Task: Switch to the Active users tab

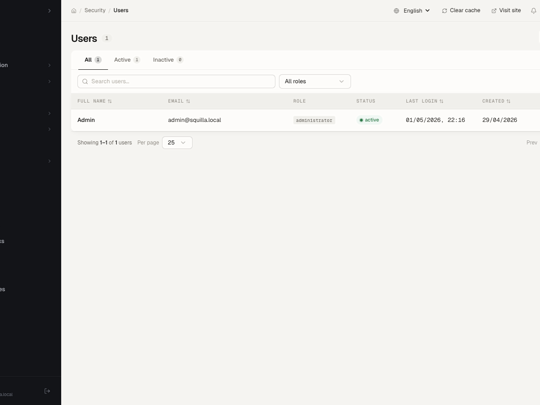Action: (127, 60)
